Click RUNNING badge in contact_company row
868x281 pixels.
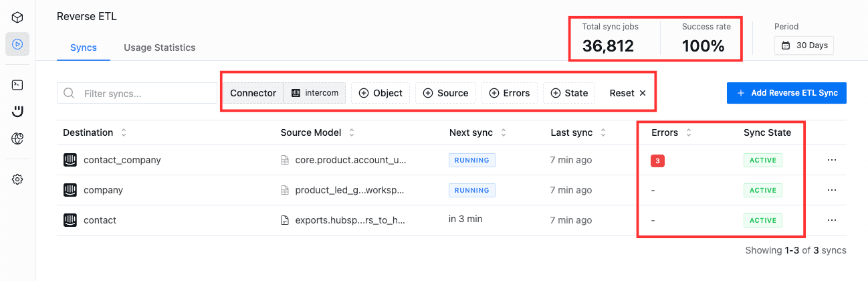[472, 161]
